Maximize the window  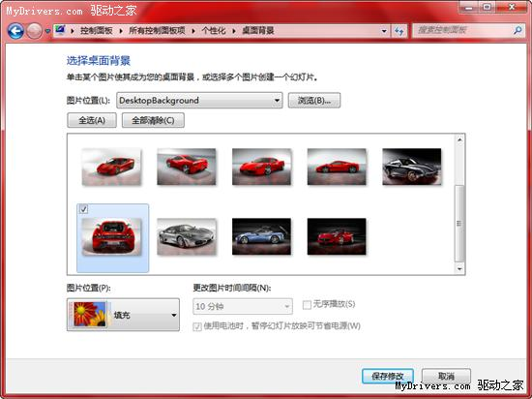click(488, 7)
